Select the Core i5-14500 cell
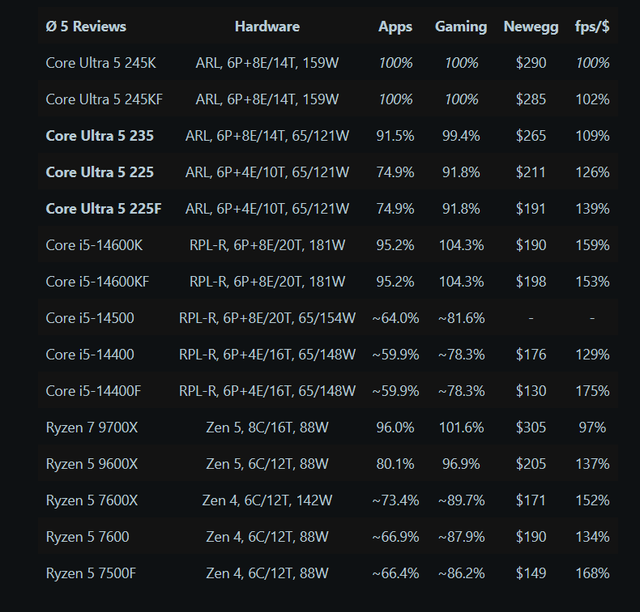 point(90,318)
